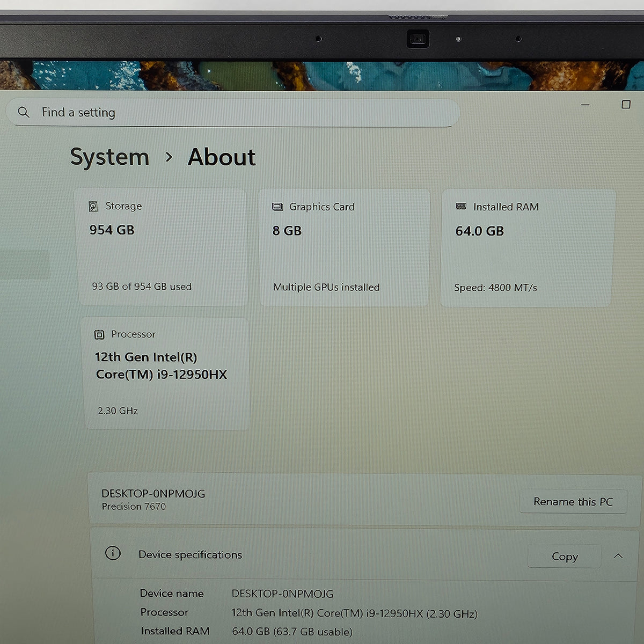Click the Device specifications info icon
This screenshot has width=644, height=644.
113,553
